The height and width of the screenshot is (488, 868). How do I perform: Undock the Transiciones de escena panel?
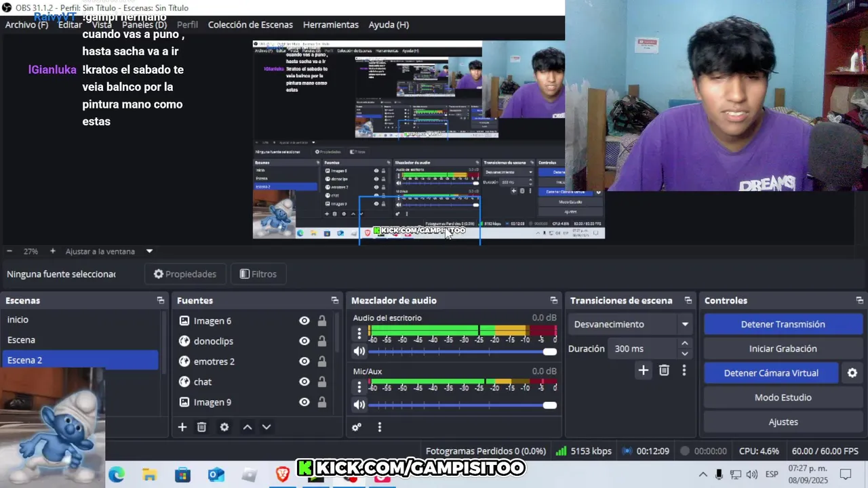[688, 300]
